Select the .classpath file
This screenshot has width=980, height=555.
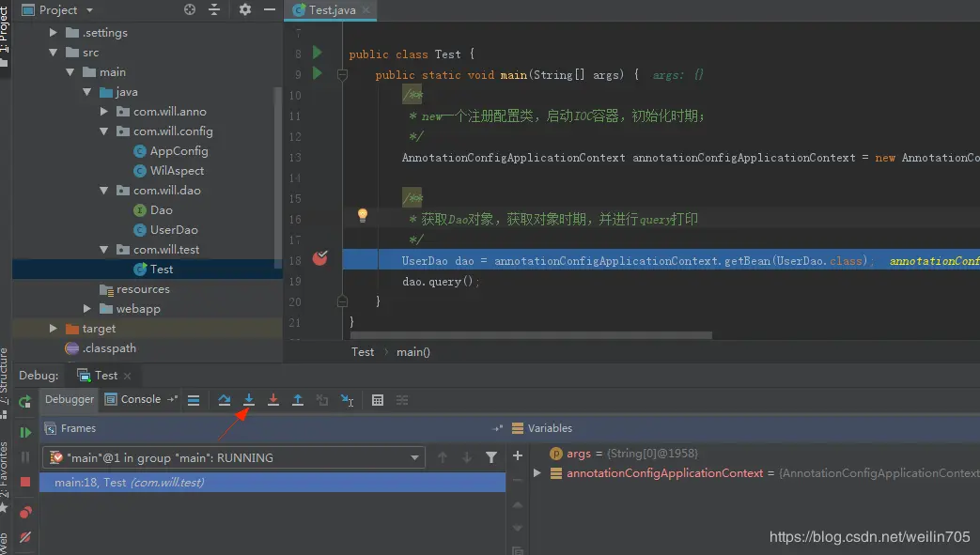101,348
